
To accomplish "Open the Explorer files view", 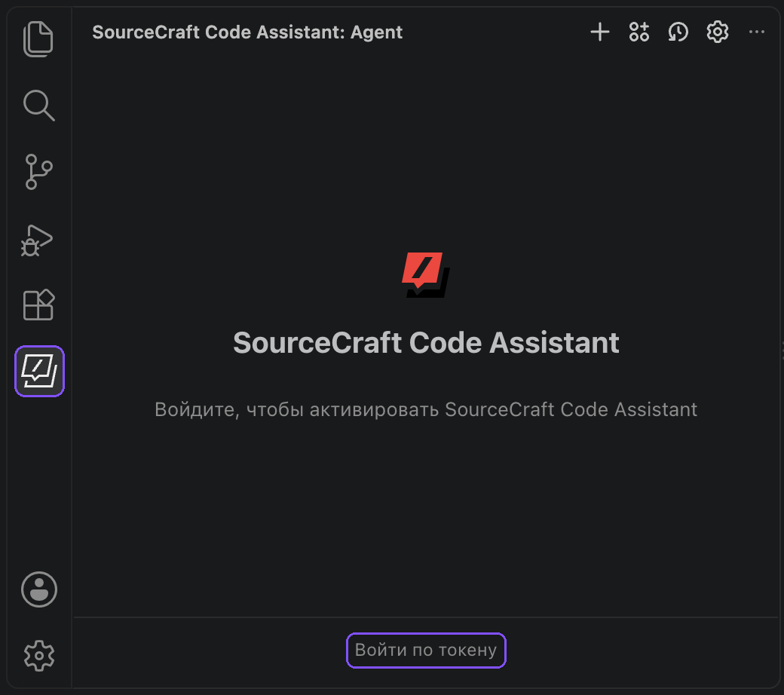I will coord(38,39).
